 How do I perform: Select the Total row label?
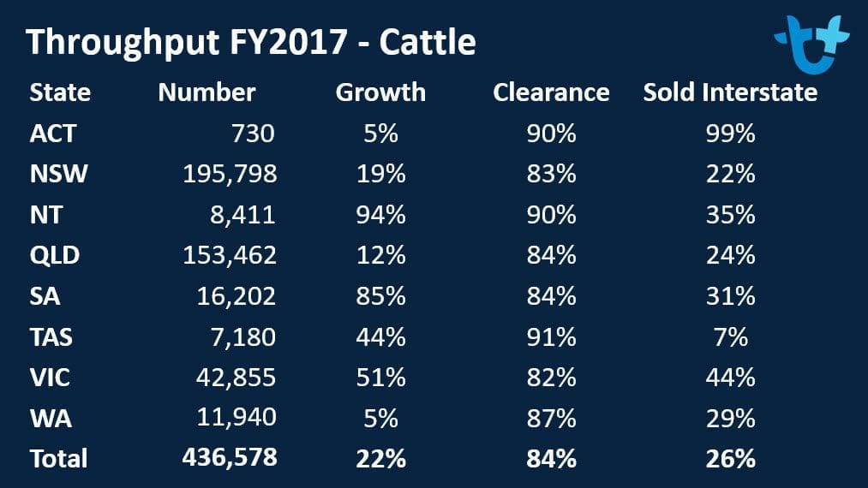point(58,459)
